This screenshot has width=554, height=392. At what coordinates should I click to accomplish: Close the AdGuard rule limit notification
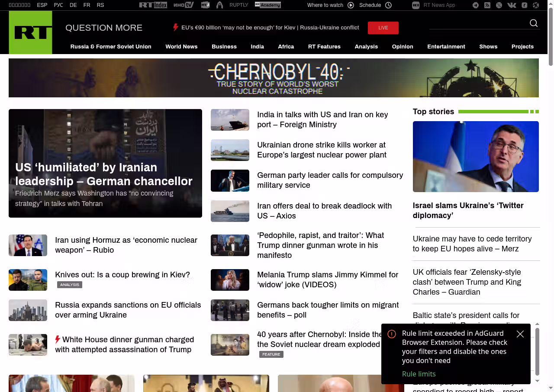(520, 334)
